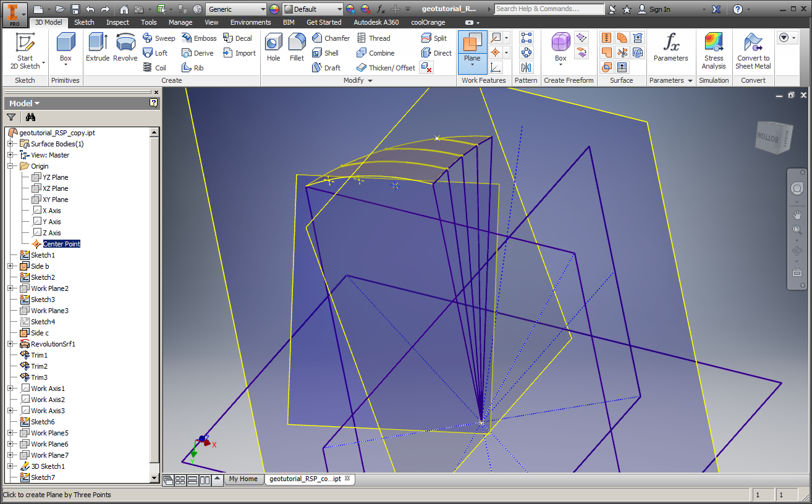The image size is (812, 504).
Task: Open the Manage ribbon tab
Action: (x=180, y=22)
